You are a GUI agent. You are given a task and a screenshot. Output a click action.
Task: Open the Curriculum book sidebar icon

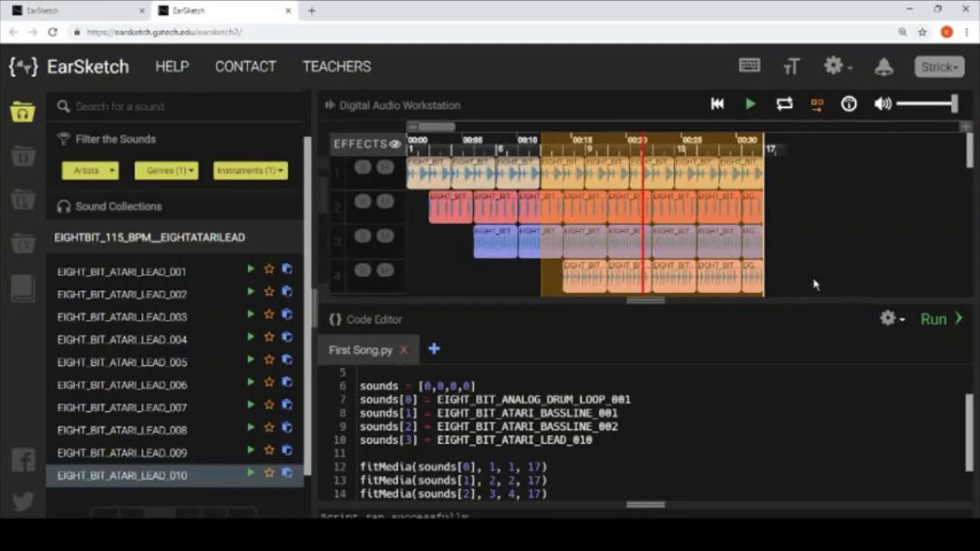click(x=22, y=288)
